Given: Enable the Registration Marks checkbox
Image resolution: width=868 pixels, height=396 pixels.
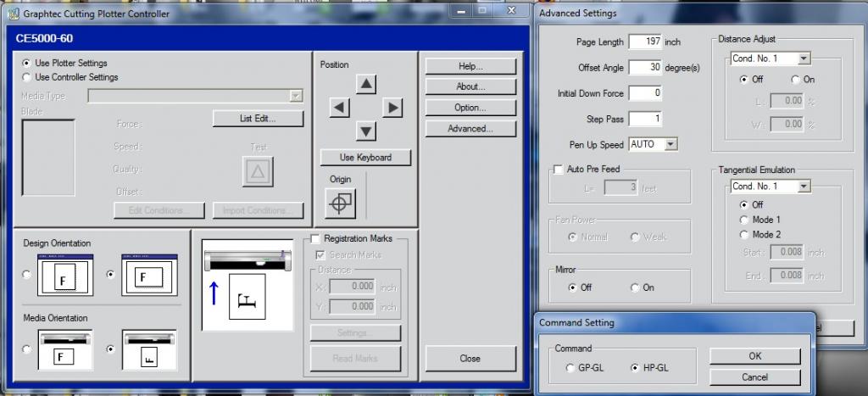Looking at the screenshot, I should tap(315, 239).
